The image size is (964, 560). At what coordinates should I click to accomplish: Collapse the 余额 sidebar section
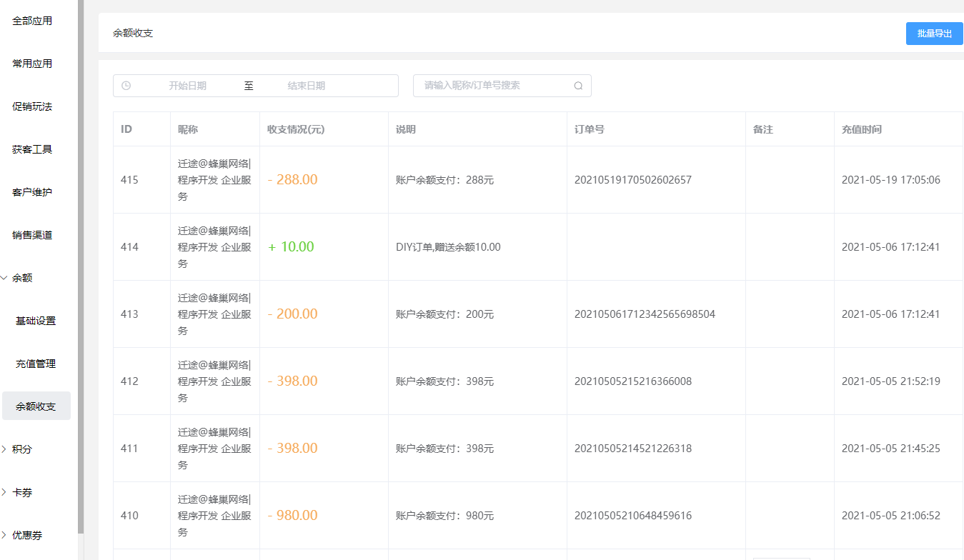pos(21,278)
